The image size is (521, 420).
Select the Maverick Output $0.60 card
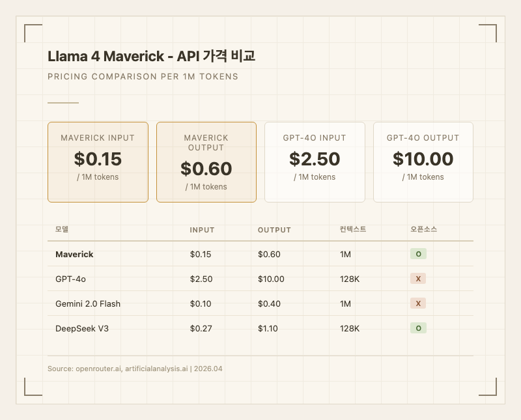pos(206,162)
